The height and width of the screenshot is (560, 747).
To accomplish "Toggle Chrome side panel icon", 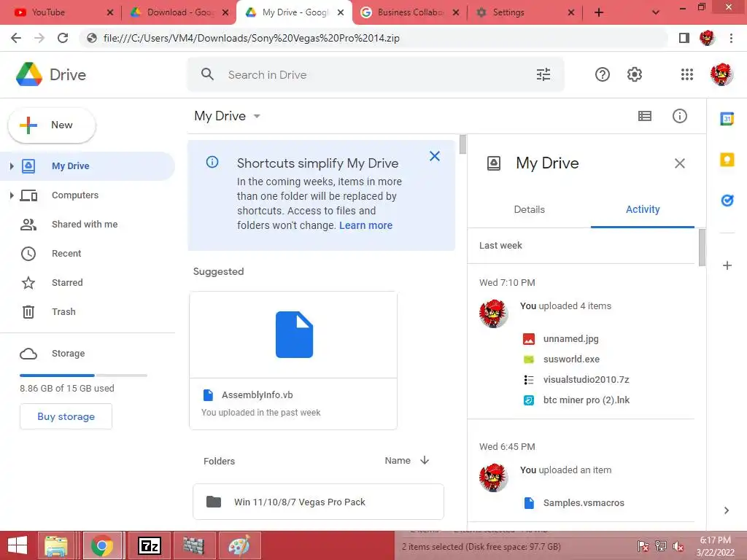I will [684, 38].
